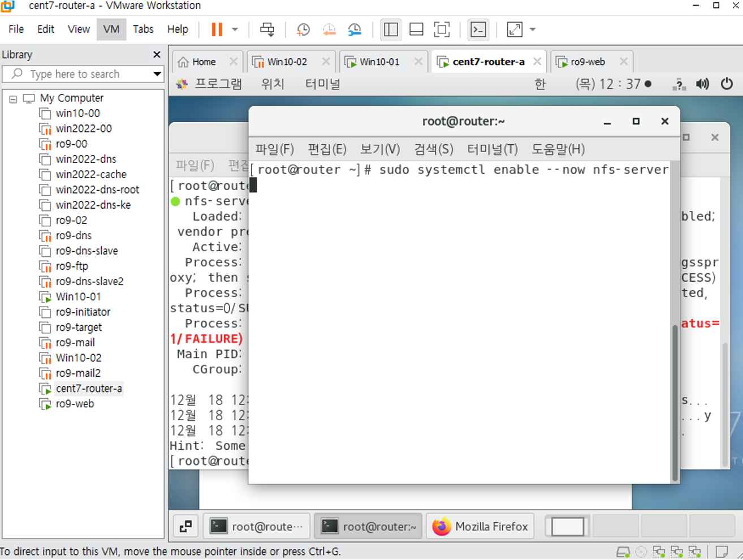Switch to first root@route terminal taskbar button
The image size is (743, 560).
click(x=257, y=527)
